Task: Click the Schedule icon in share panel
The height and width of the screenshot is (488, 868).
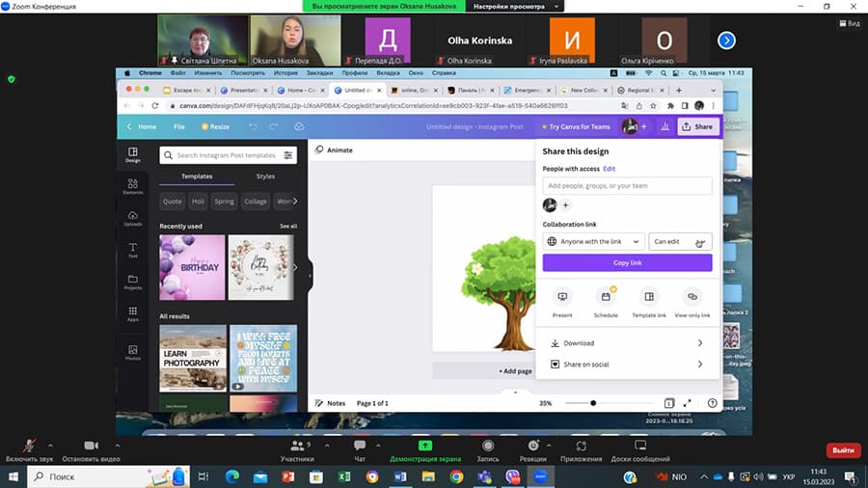Action: (606, 297)
